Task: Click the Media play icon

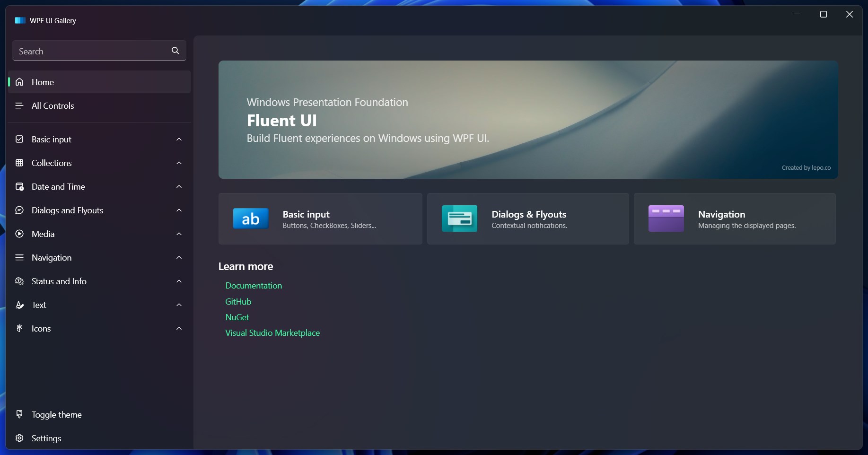Action: pyautogui.click(x=19, y=234)
